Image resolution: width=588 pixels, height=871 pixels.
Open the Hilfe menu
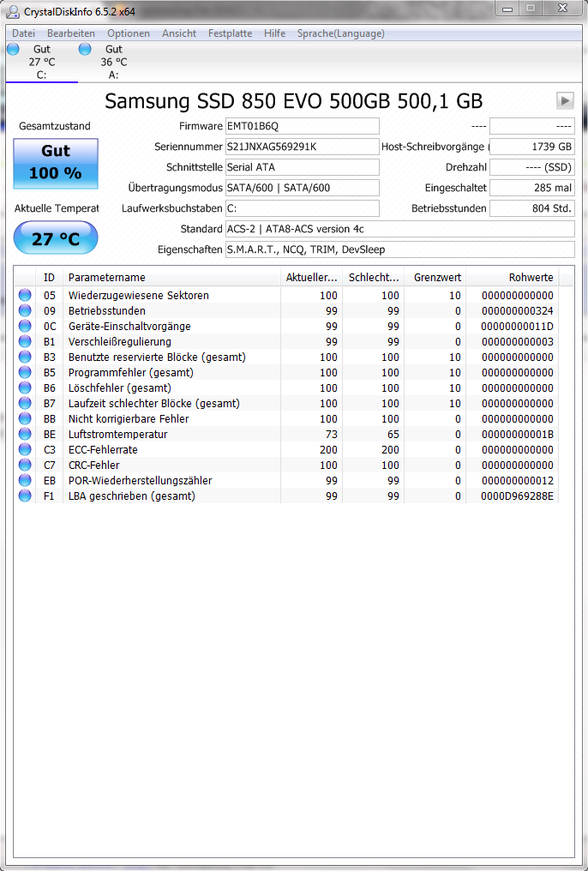click(x=275, y=33)
